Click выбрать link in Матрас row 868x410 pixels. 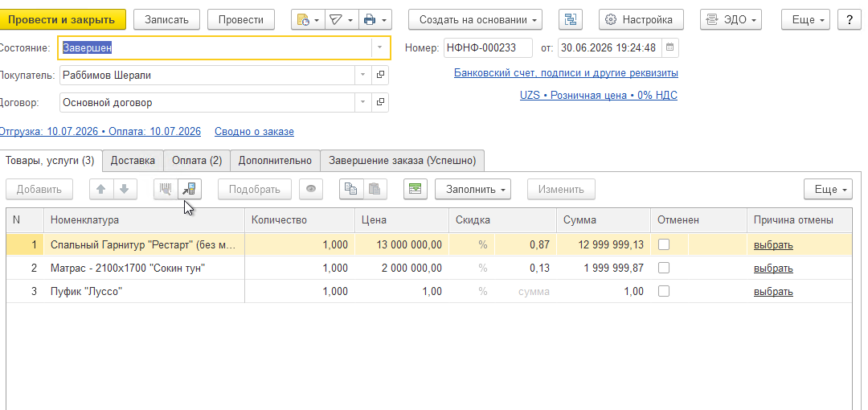(773, 269)
